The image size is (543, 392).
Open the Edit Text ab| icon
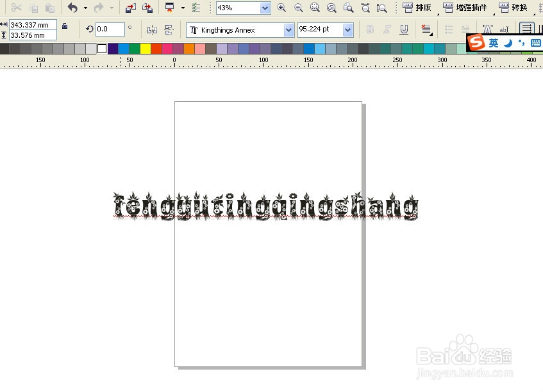(x=504, y=29)
